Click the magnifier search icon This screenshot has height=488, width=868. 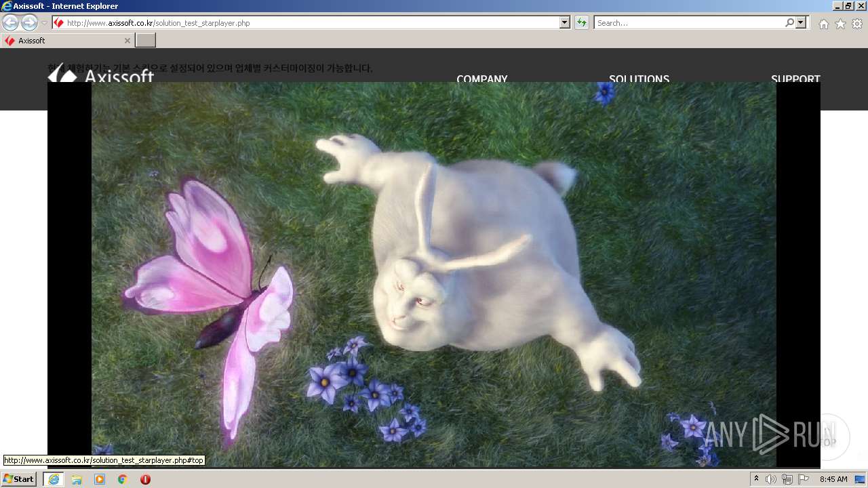tap(789, 23)
